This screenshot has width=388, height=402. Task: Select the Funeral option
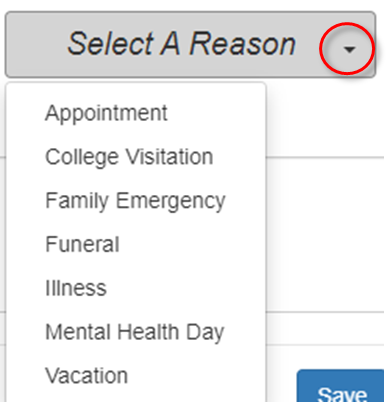click(x=82, y=244)
